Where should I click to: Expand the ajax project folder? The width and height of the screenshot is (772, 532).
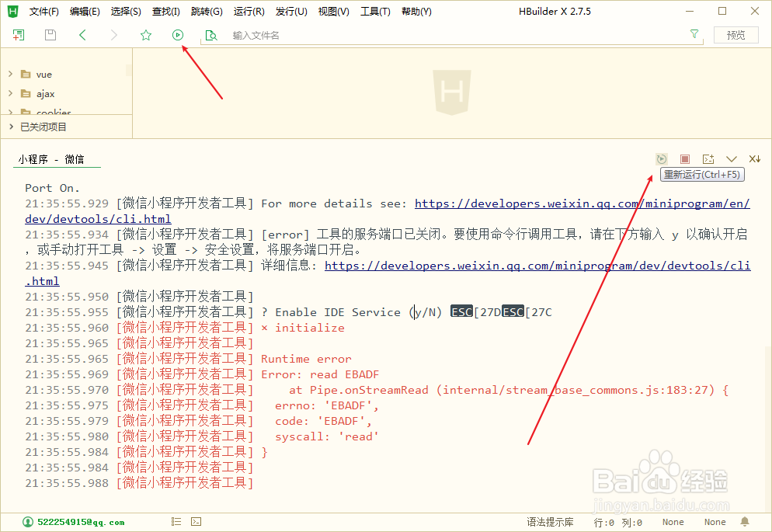(x=11, y=93)
